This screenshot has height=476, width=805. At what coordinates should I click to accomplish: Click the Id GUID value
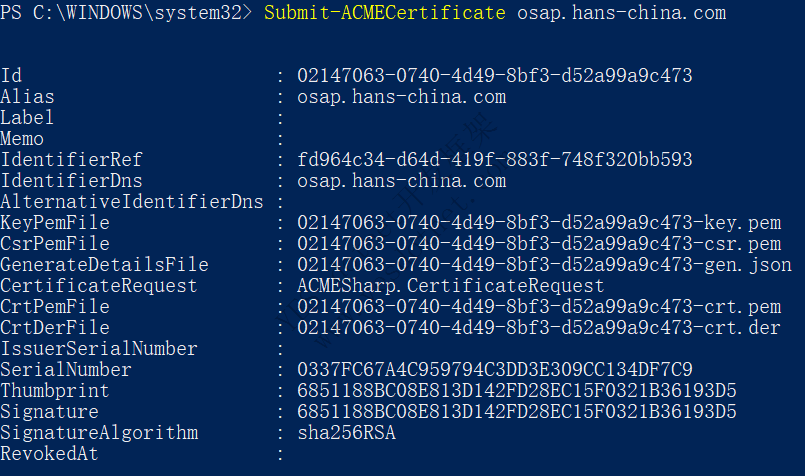pos(494,76)
